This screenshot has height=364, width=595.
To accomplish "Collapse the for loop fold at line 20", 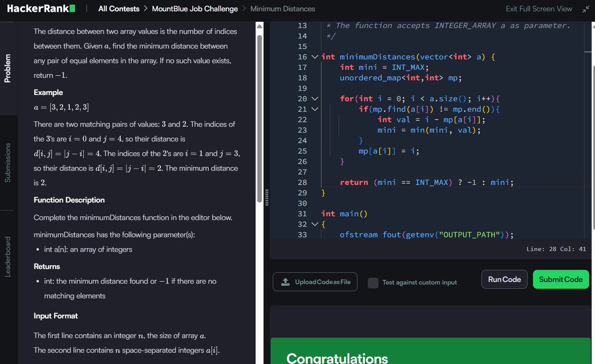I will pyautogui.click(x=315, y=99).
